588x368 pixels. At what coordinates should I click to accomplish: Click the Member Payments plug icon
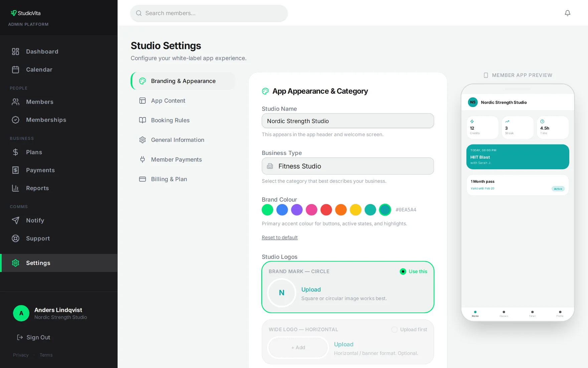click(x=142, y=160)
